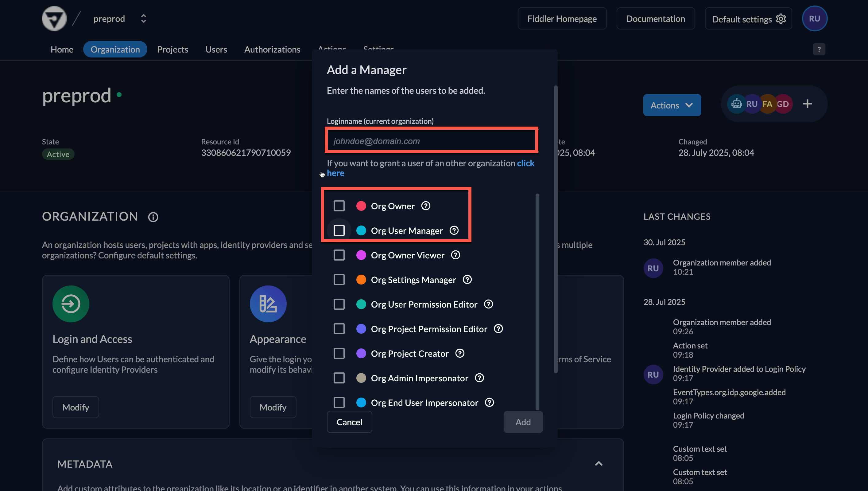This screenshot has height=491, width=868.
Task: Collapse the METADATA section
Action: (599, 463)
